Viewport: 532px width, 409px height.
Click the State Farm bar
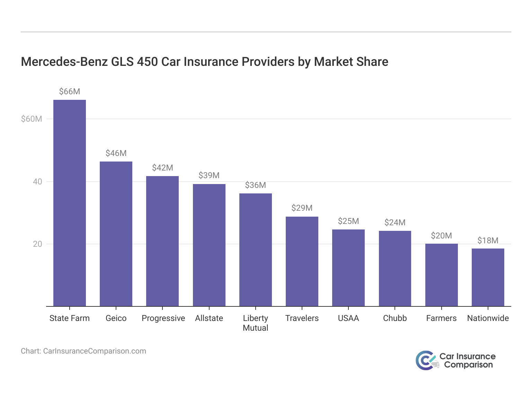70,203
